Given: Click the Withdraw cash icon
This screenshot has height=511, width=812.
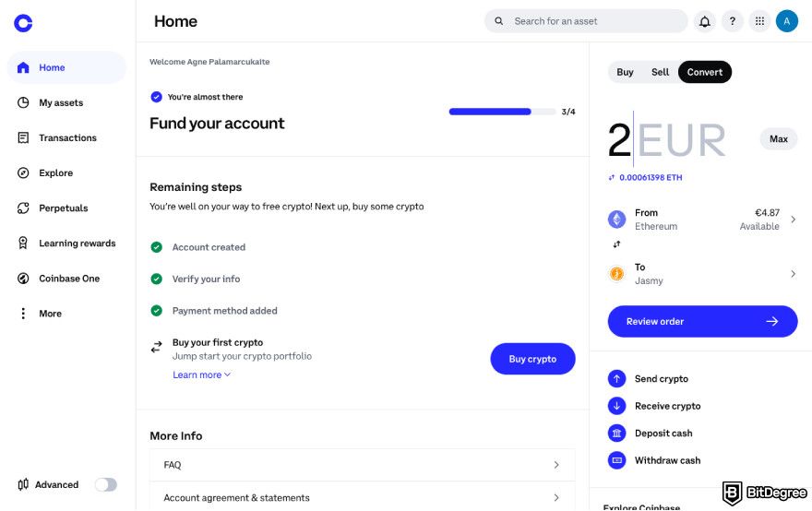Looking at the screenshot, I should tap(616, 460).
